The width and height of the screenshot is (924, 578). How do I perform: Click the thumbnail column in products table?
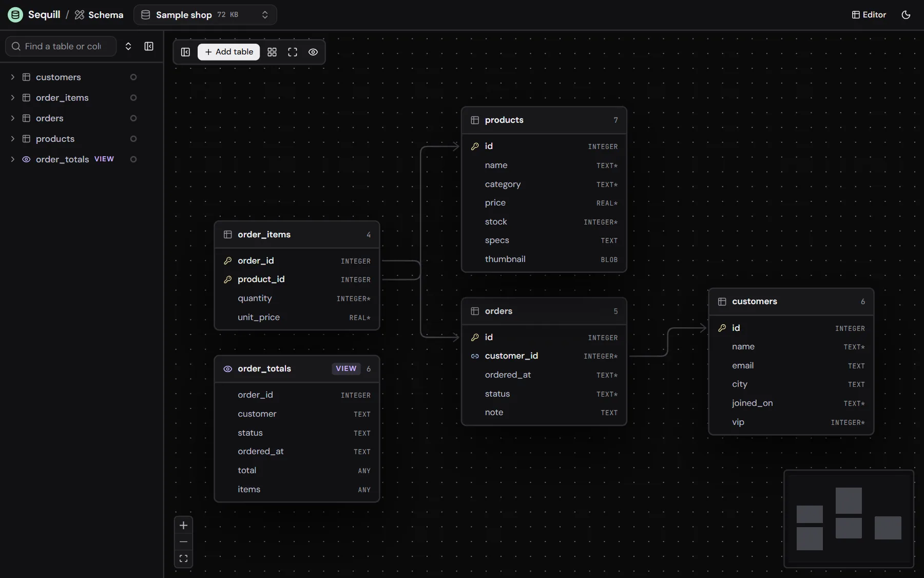pos(544,259)
